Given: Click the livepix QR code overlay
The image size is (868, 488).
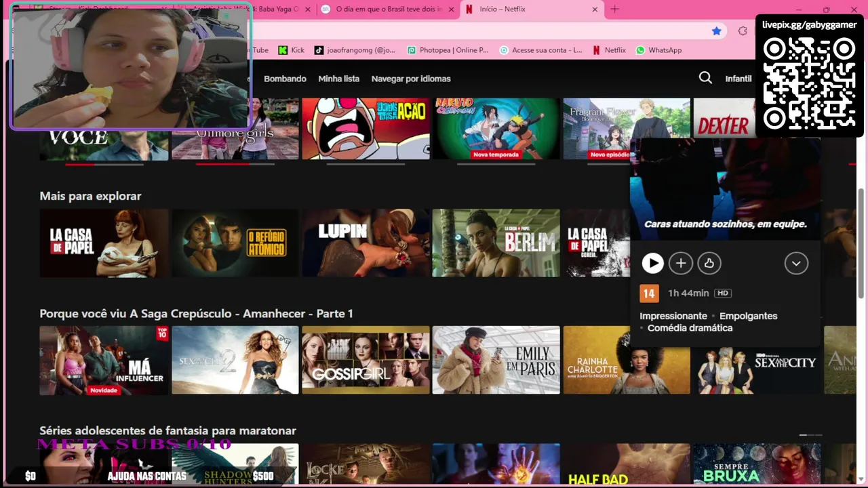Looking at the screenshot, I should click(x=810, y=83).
